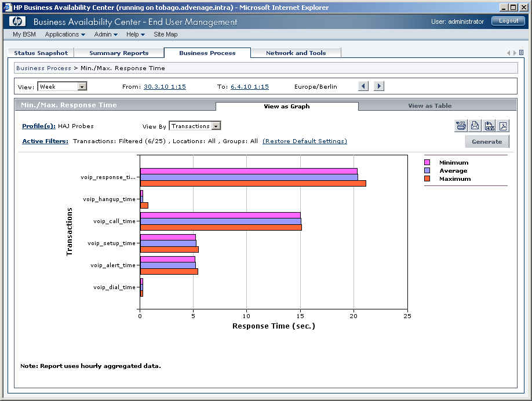The width and height of the screenshot is (532, 401).
Task: Select View as Graph tab
Action: pyautogui.click(x=287, y=106)
